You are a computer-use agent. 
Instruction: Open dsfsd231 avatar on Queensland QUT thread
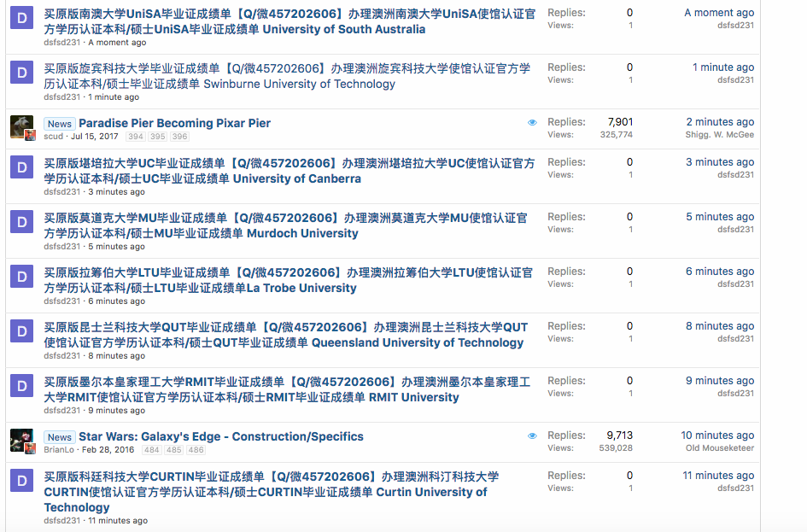[x=21, y=331]
